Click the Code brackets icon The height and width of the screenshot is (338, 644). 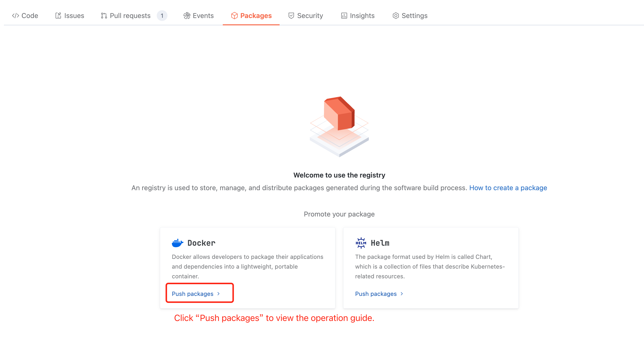pos(16,16)
